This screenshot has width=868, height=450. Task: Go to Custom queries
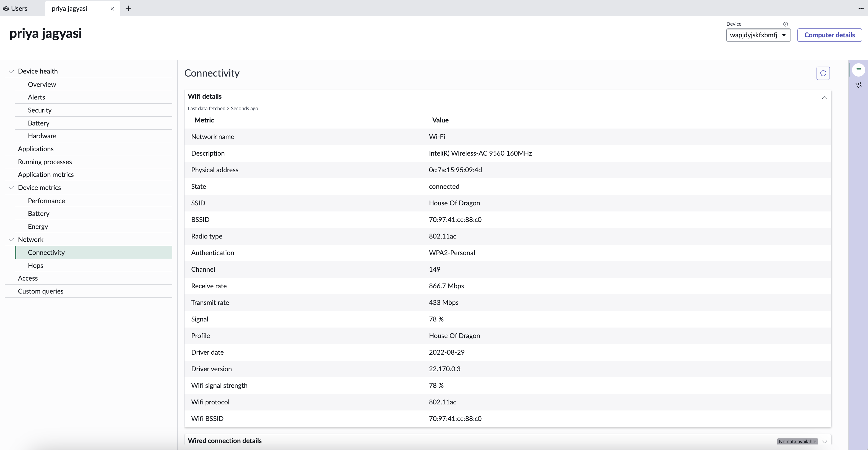(41, 291)
